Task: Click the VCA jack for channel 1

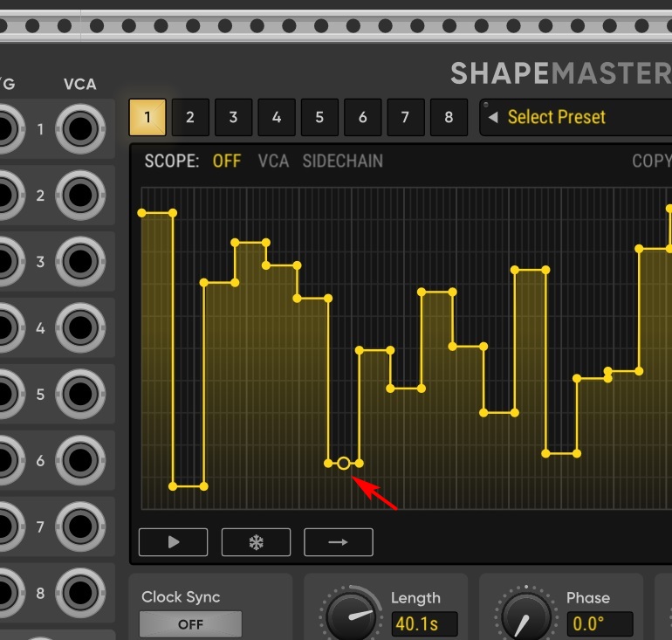Action: coord(80,130)
